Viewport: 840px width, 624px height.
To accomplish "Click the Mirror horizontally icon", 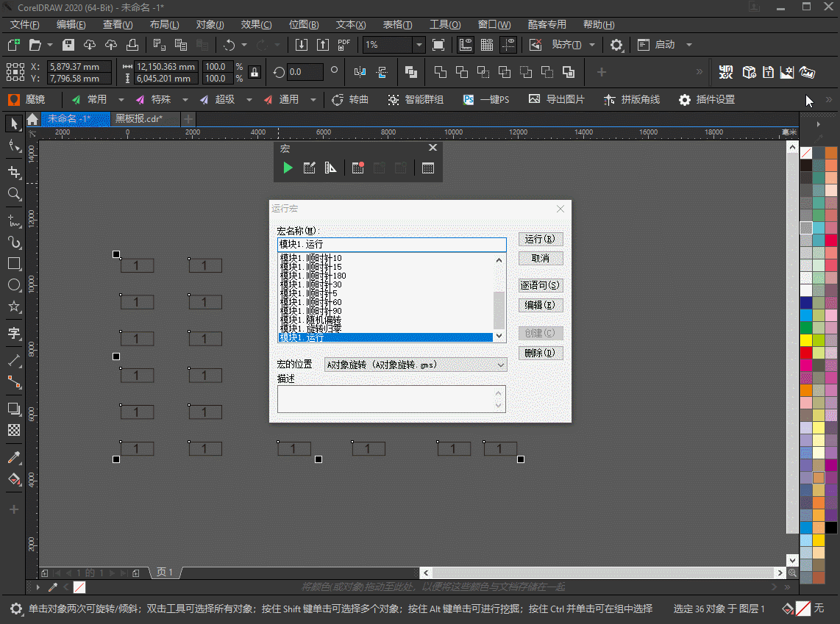I will 360,72.
